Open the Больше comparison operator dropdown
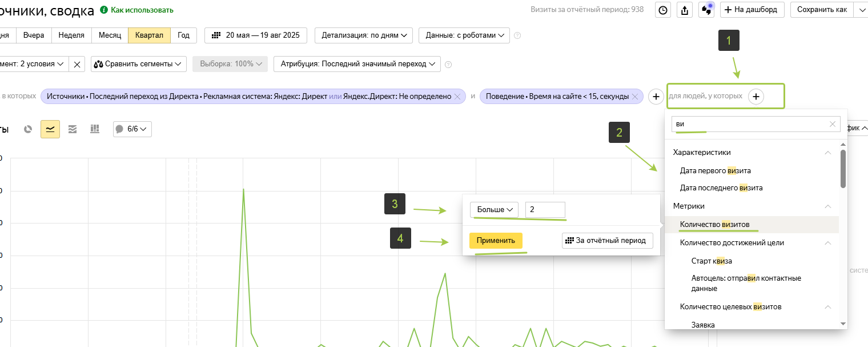The height and width of the screenshot is (347, 868). (x=494, y=210)
